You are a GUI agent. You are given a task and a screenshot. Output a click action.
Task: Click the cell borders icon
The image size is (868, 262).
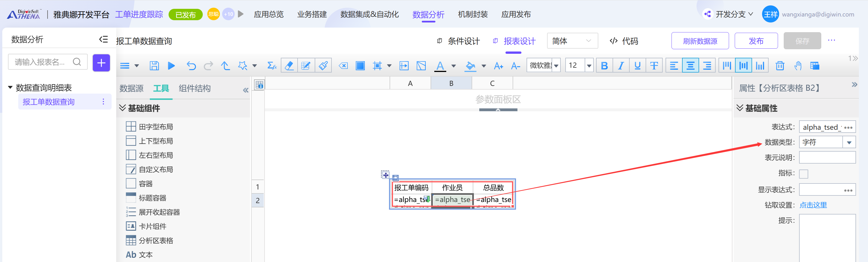pyautogui.click(x=377, y=66)
